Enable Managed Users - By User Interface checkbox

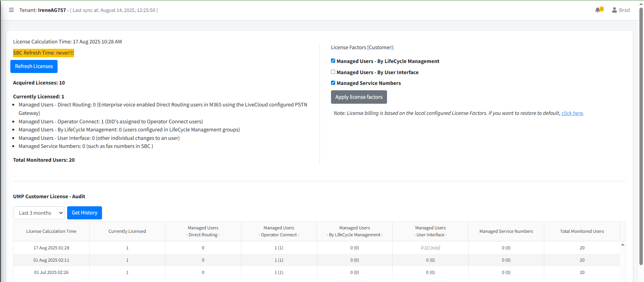click(x=333, y=72)
